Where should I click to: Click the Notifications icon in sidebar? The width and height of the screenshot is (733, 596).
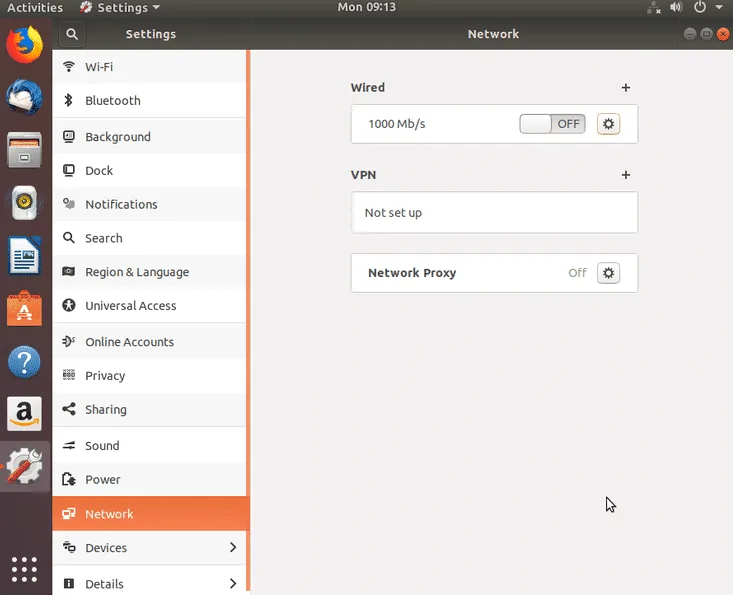(x=69, y=204)
